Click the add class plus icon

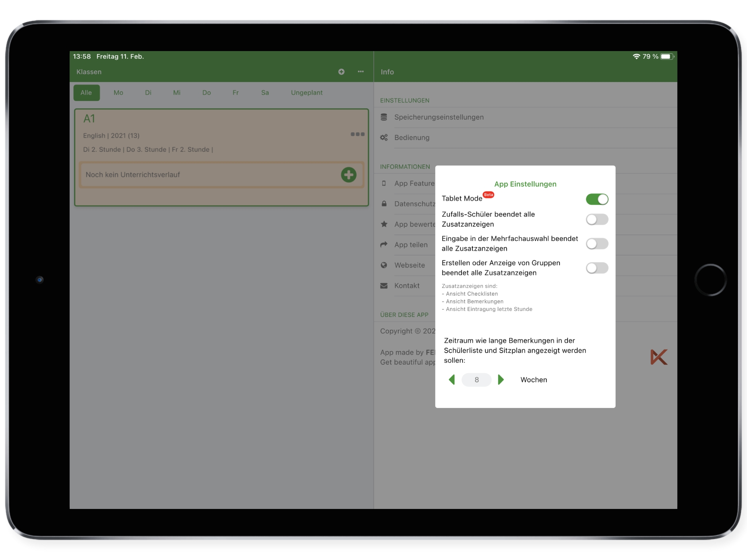pyautogui.click(x=341, y=72)
